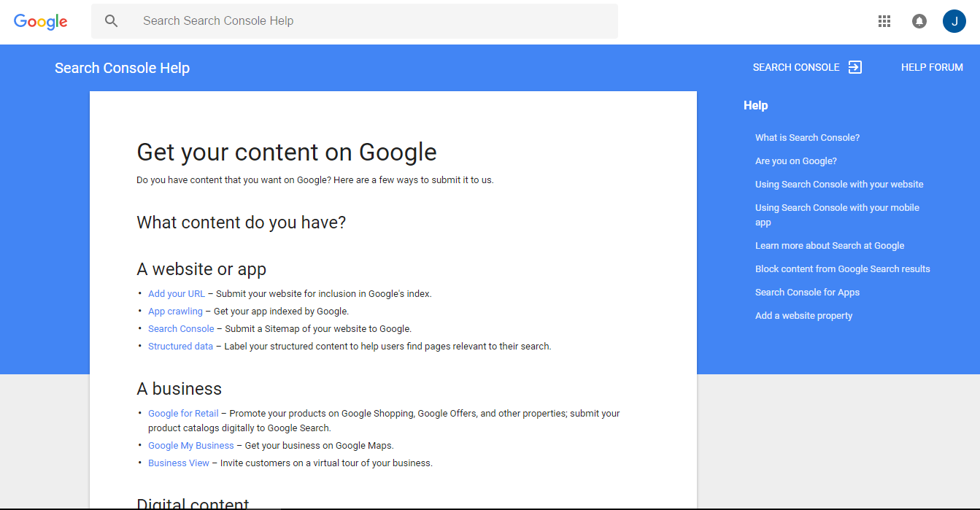Select What is Search Console? in sidebar
980x510 pixels.
(x=807, y=138)
